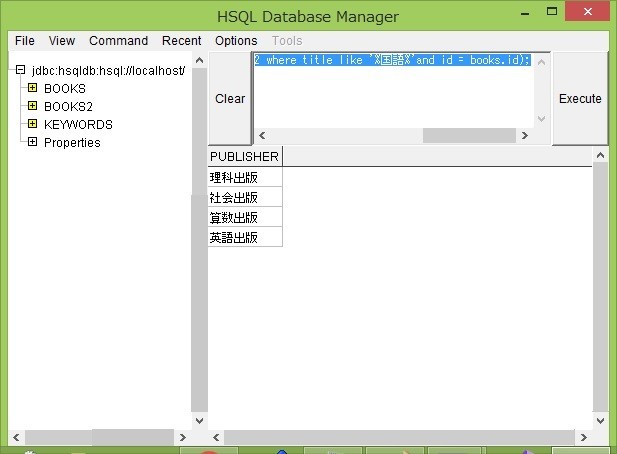Select the 英語出版 result cell

click(x=245, y=237)
